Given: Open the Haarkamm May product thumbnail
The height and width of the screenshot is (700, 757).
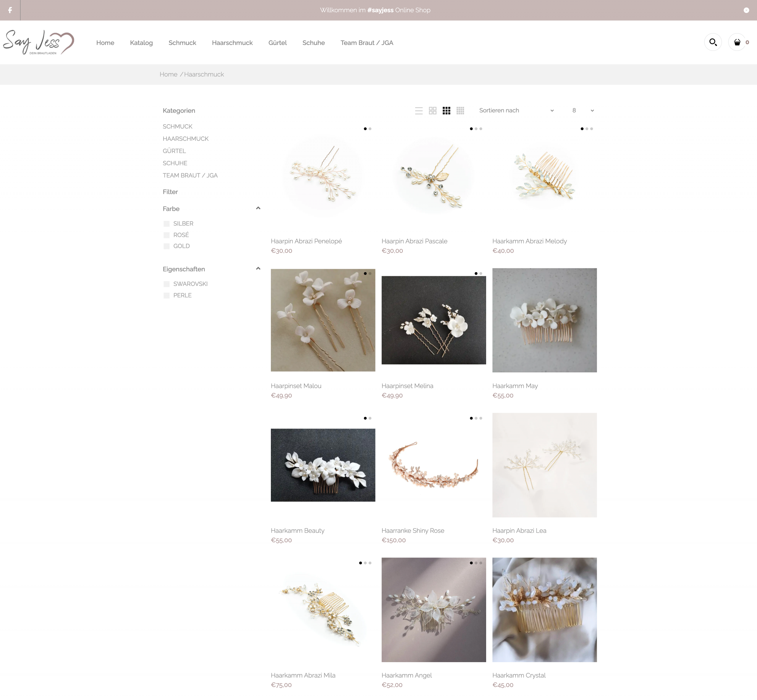Looking at the screenshot, I should coord(544,320).
